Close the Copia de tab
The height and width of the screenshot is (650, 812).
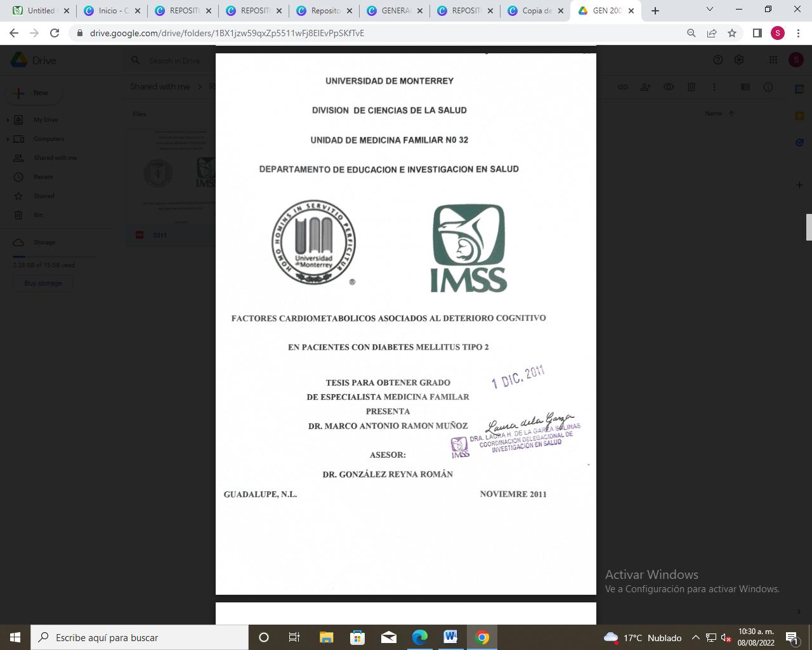click(x=561, y=11)
